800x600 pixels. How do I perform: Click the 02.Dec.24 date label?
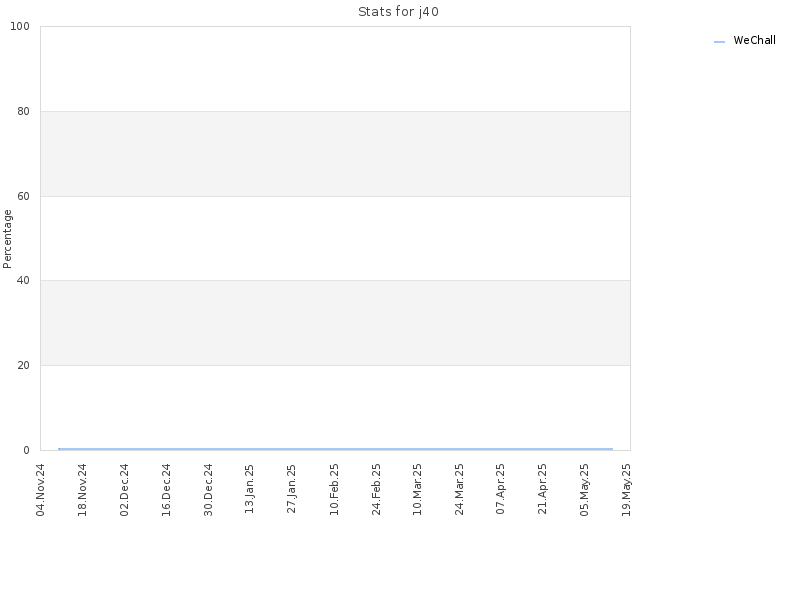pos(124,490)
